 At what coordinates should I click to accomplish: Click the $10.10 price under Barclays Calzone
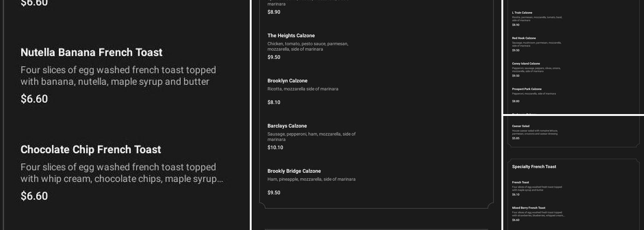pos(275,148)
